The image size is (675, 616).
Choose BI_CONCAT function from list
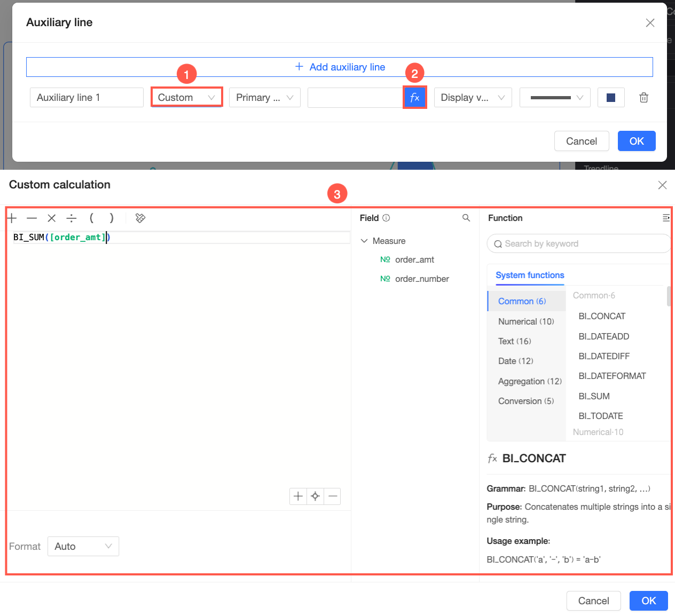[x=602, y=316]
